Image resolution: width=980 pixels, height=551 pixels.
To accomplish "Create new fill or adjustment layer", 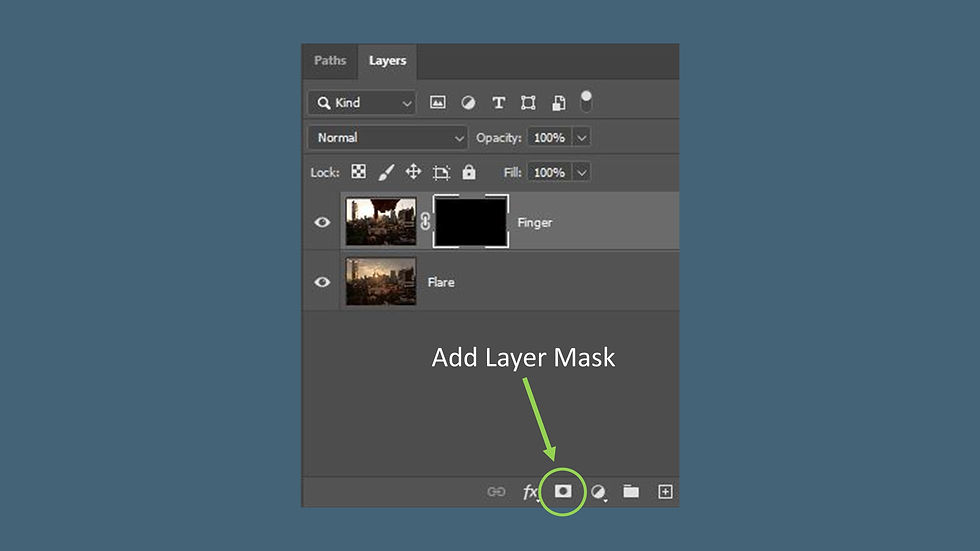I will [x=599, y=492].
